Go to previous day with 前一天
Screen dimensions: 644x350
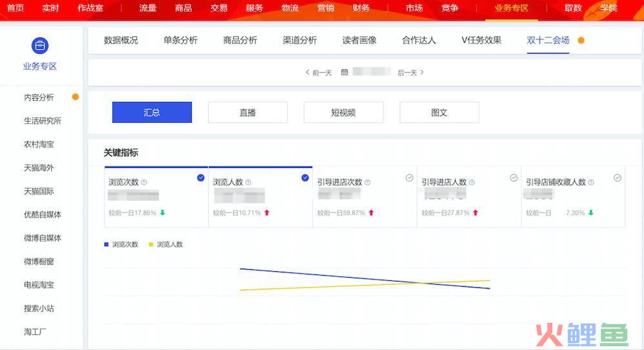click(x=319, y=73)
